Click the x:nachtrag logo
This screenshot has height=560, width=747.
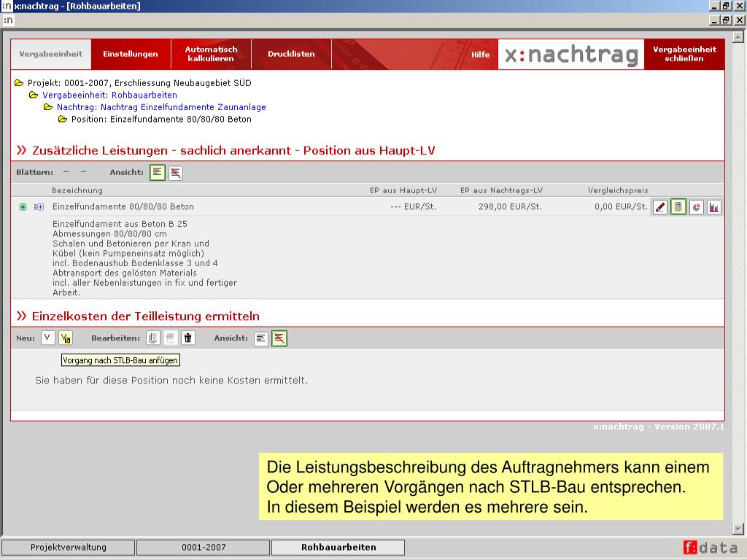pos(571,54)
